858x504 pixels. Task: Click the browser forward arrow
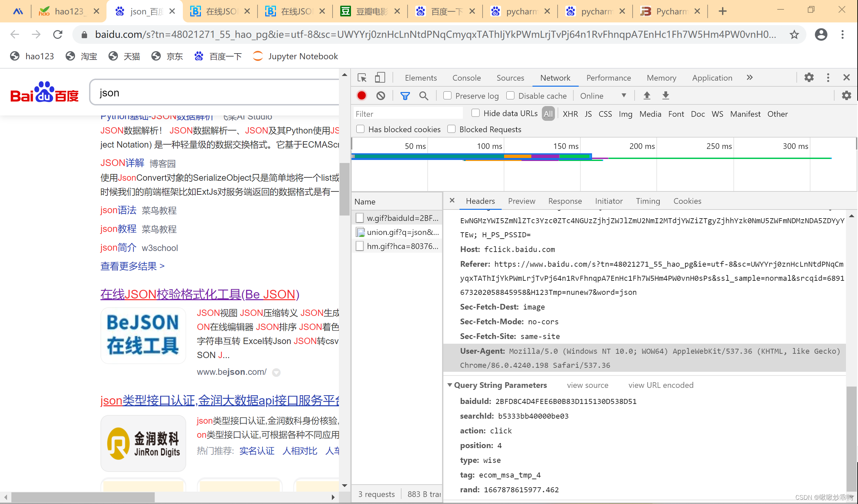pyautogui.click(x=36, y=34)
